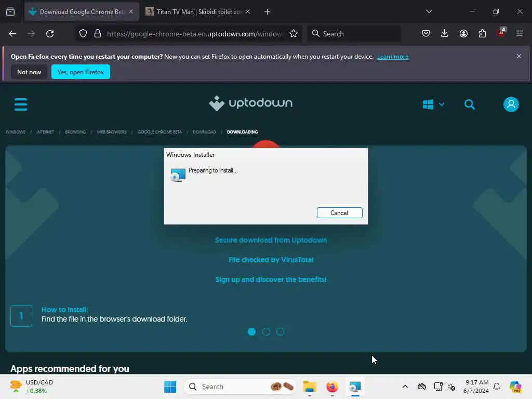Select the third carousel dot
This screenshot has height=399, width=532.
280,331
